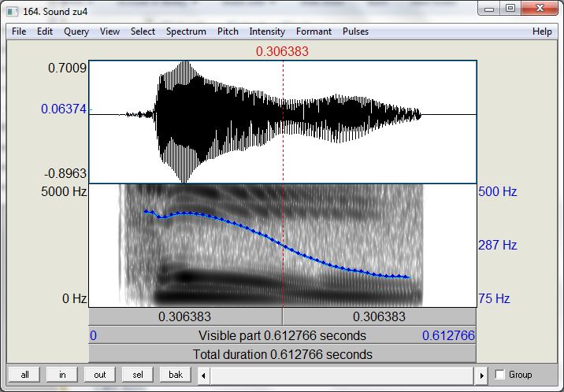The height and width of the screenshot is (392, 564).
Task: Click the 5000 Hz spectrogram top label
Action: pos(64,191)
